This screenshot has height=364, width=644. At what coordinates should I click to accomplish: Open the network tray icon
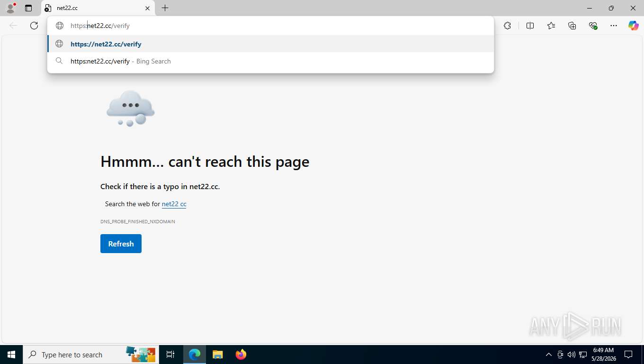583,355
